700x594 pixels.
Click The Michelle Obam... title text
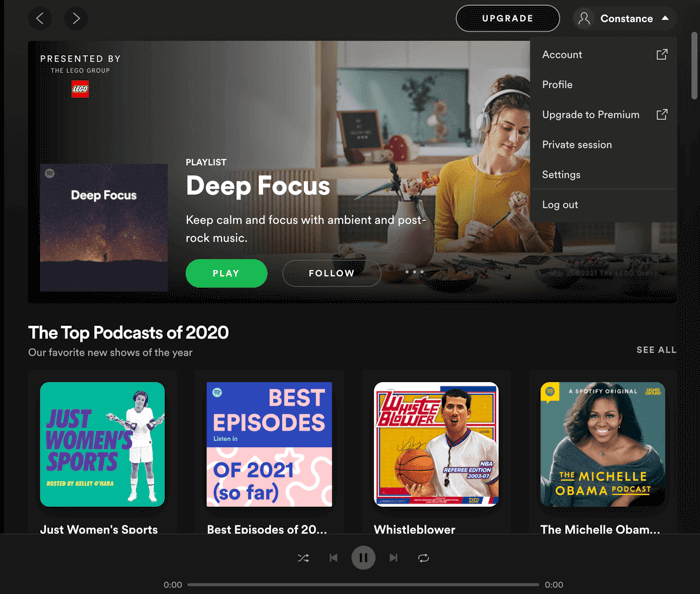(x=600, y=529)
